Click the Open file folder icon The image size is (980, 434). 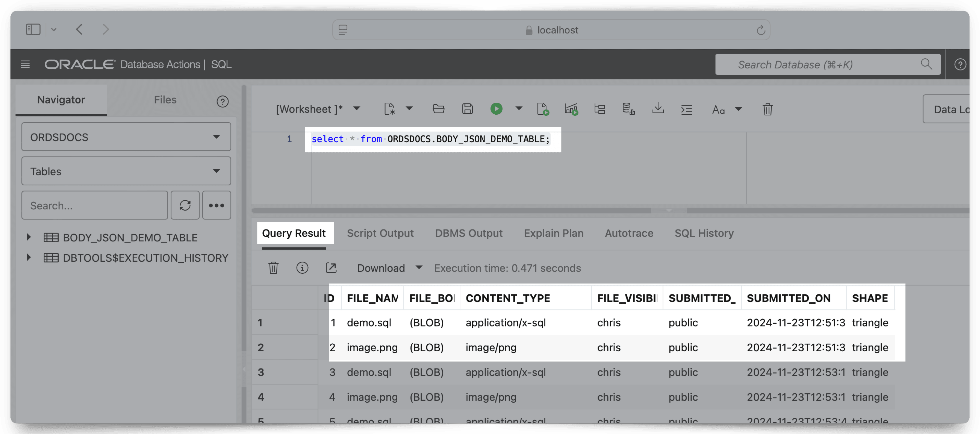[x=438, y=109]
